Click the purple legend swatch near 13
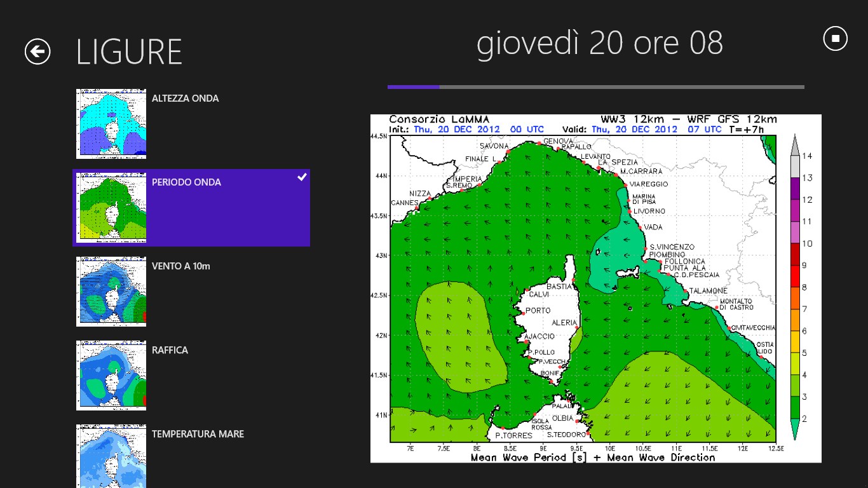This screenshot has height=488, width=868. [x=794, y=188]
